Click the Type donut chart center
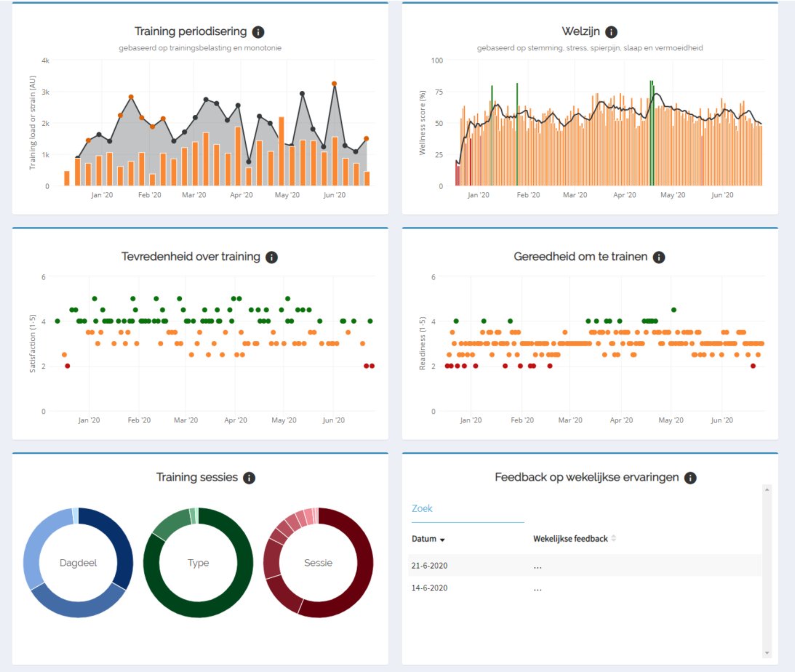 click(x=199, y=562)
